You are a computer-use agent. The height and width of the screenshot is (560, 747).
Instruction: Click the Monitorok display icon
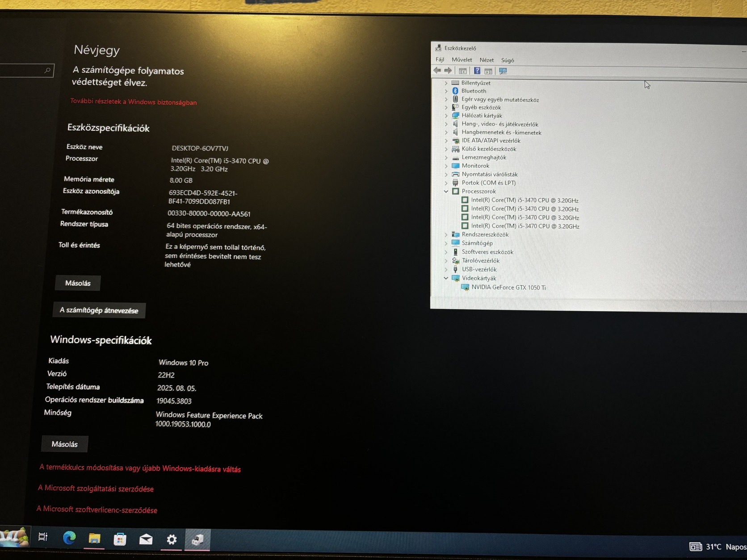click(x=456, y=166)
